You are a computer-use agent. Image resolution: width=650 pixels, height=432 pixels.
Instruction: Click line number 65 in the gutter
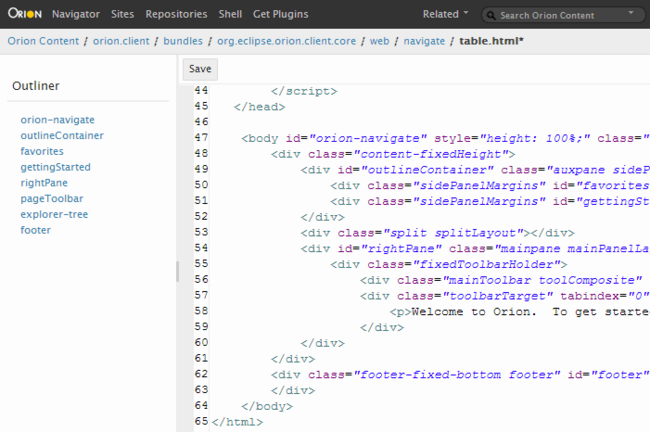(x=201, y=421)
